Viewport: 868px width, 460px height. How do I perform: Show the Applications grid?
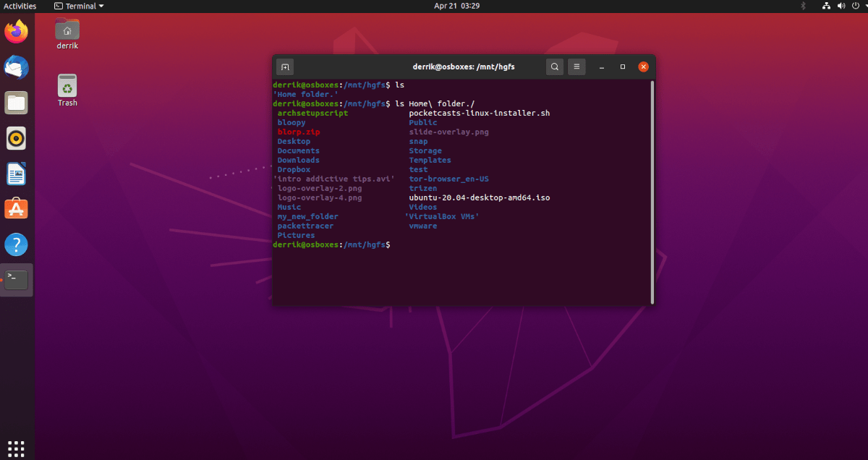pyautogui.click(x=16, y=447)
